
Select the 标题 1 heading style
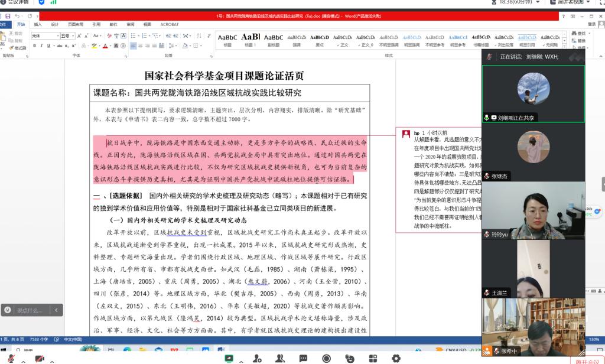tap(251, 40)
